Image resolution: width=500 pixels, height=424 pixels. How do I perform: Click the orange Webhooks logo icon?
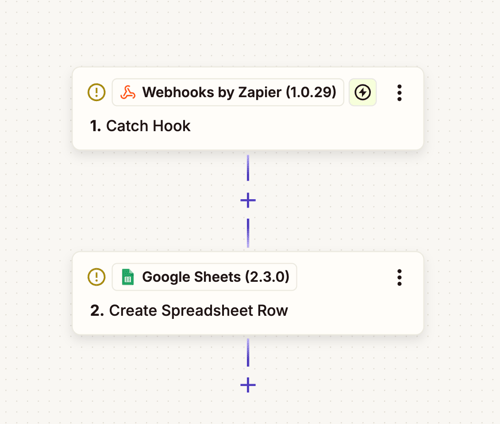point(128,92)
